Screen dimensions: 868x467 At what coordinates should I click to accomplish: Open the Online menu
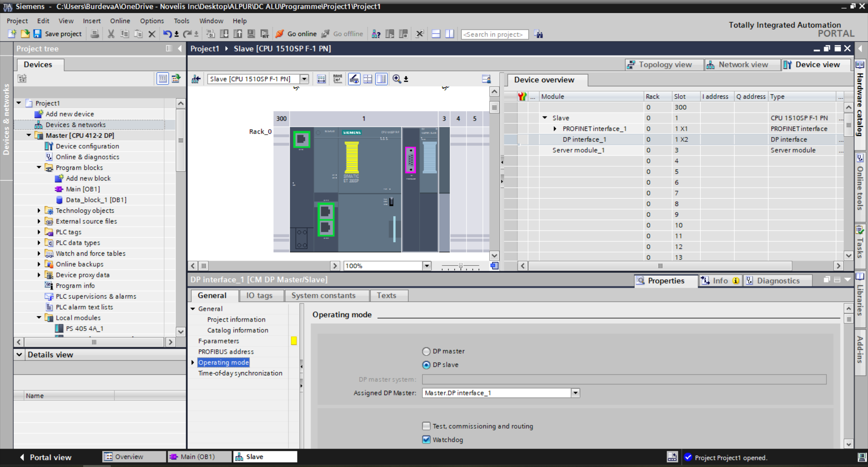120,21
